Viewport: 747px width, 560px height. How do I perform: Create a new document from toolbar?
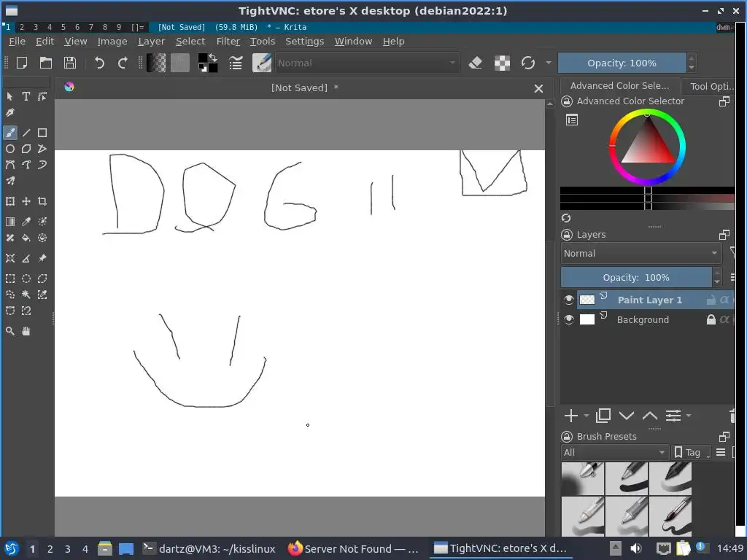pyautogui.click(x=22, y=63)
